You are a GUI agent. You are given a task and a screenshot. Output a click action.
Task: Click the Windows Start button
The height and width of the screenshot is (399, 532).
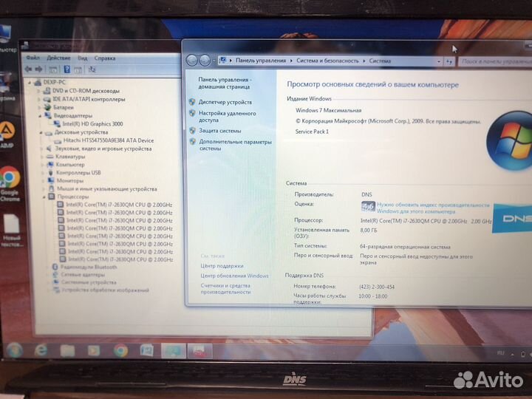pyautogui.click(x=14, y=350)
